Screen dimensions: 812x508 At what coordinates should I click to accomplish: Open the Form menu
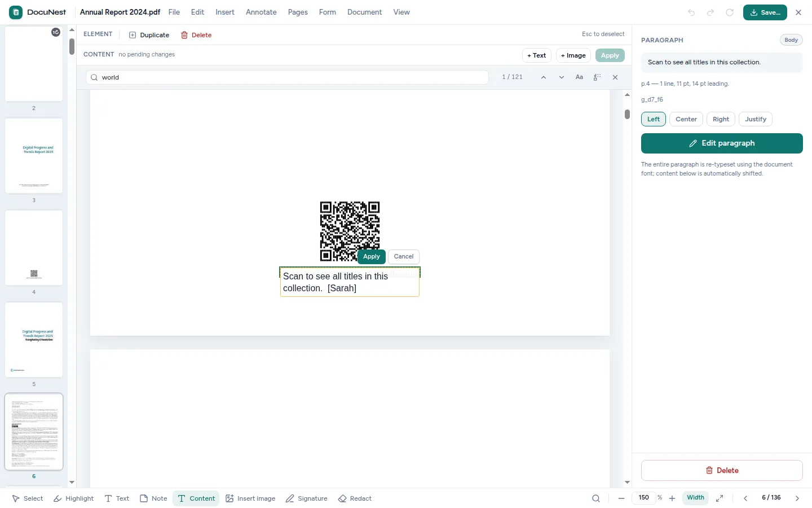tap(328, 12)
